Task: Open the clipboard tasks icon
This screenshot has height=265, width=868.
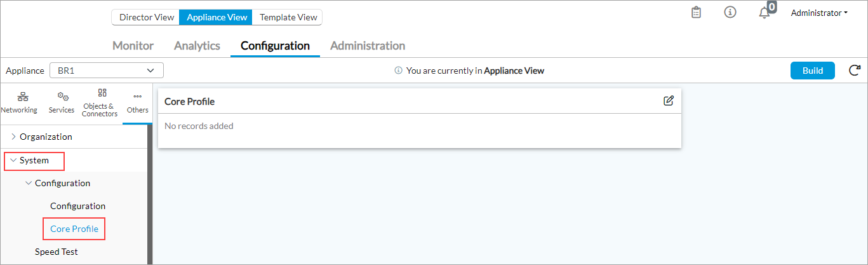Action: coord(696,12)
